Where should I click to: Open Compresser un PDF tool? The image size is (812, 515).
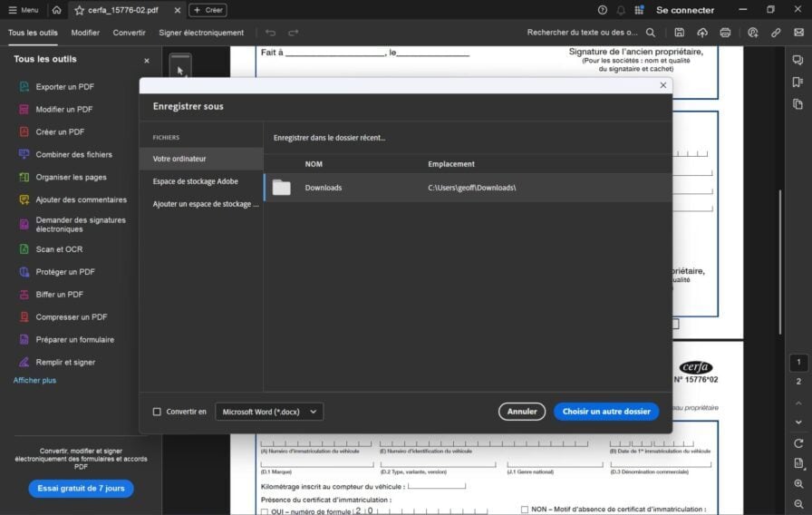[x=71, y=317]
